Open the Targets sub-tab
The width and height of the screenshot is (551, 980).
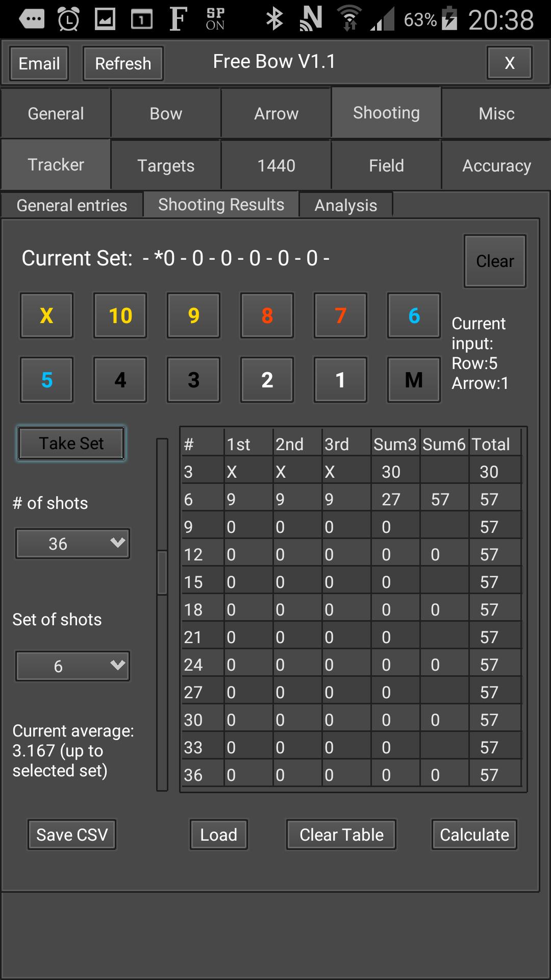(166, 165)
